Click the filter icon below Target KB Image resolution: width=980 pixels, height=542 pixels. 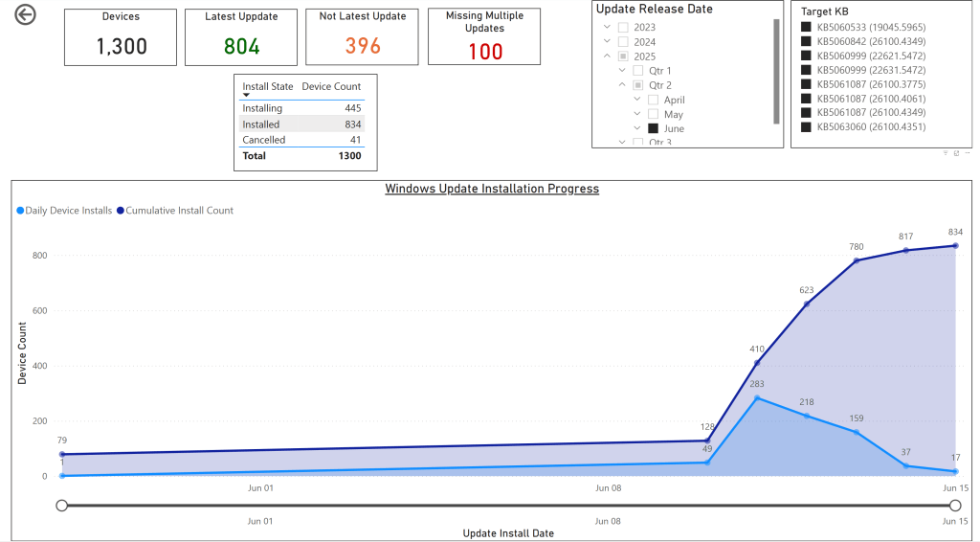click(x=946, y=153)
